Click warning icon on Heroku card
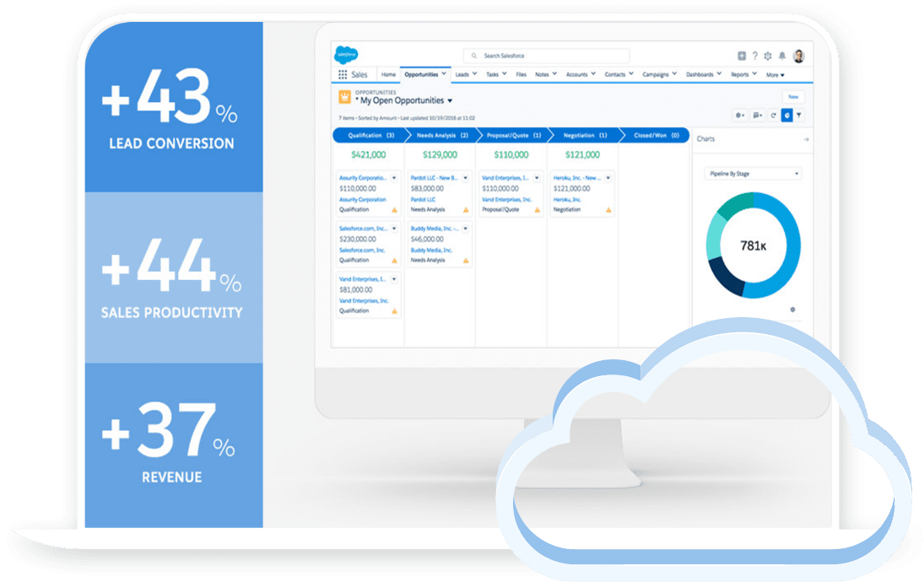 click(x=608, y=210)
